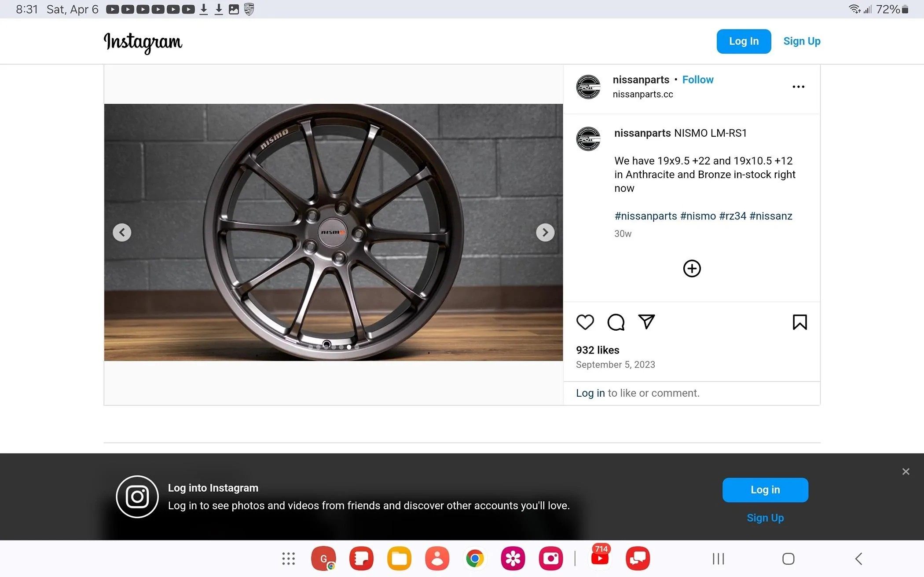Click Log in to like or comment
The width and height of the screenshot is (924, 577).
pos(590,393)
